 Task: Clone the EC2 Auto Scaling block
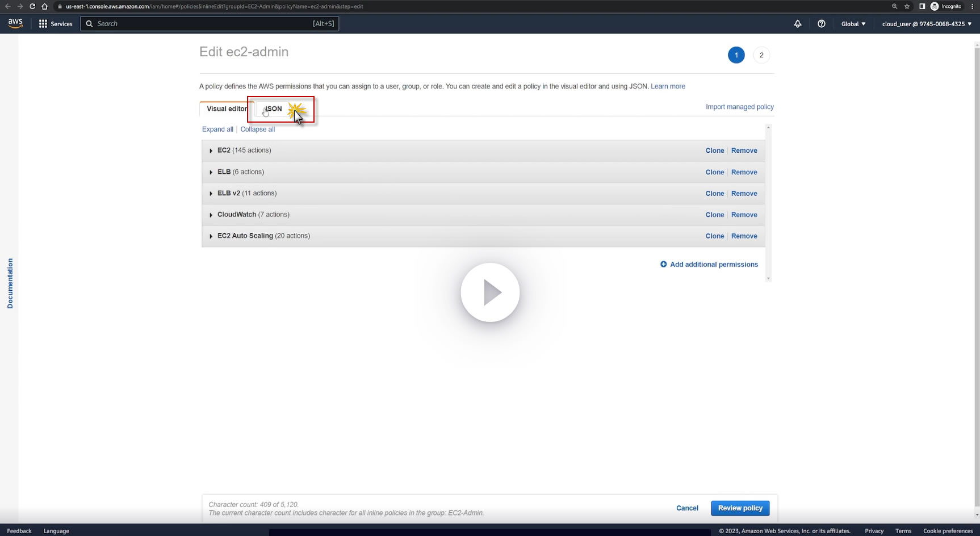click(715, 236)
